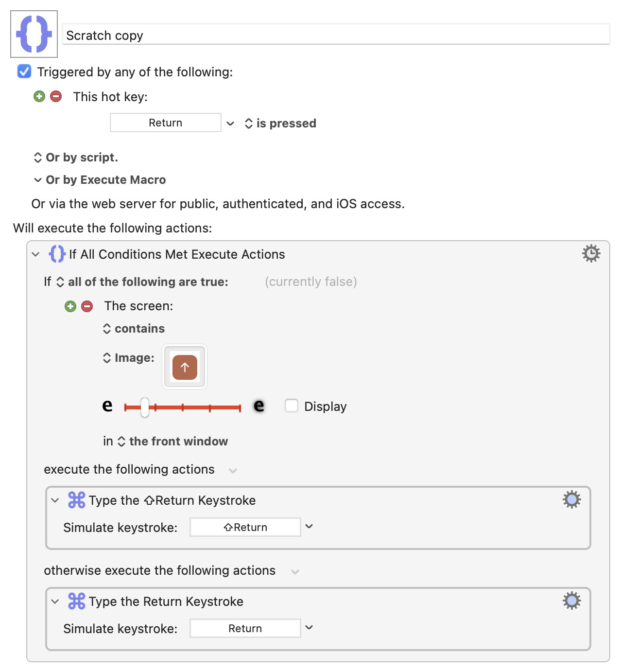Collapse the Type the Shift-Return Keystroke action

(55, 500)
